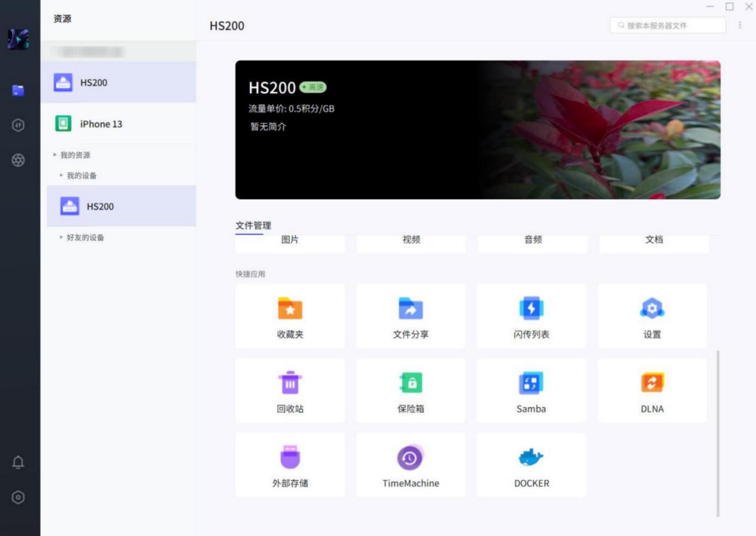The width and height of the screenshot is (756, 536).
Task: Launch the 闪传列表 flash transfer list
Action: click(531, 309)
